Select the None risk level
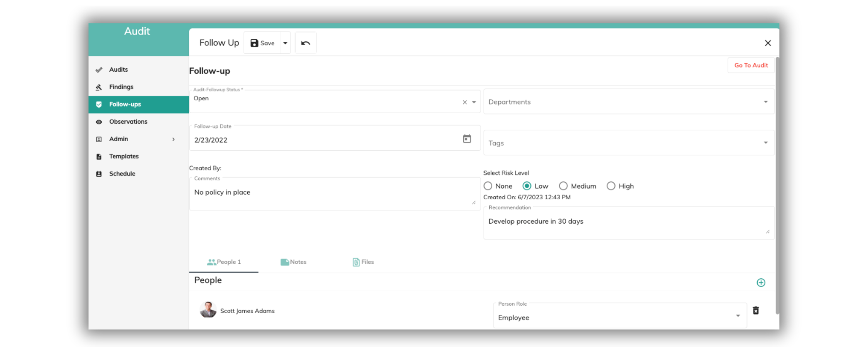Image resolution: width=868 pixels, height=347 pixels. point(488,186)
